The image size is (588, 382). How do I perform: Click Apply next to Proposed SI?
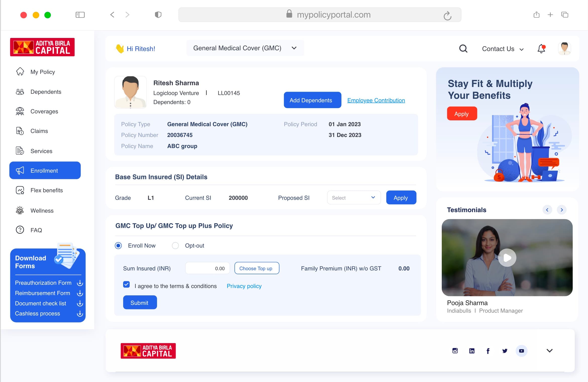click(x=401, y=198)
